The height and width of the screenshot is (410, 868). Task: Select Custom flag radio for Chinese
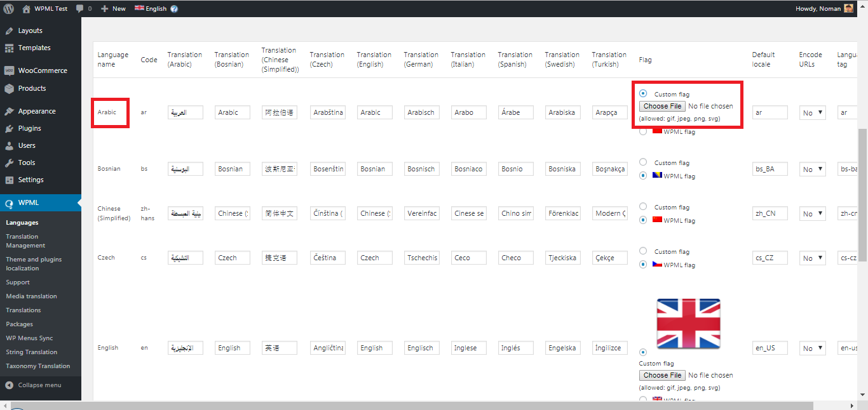(x=643, y=206)
